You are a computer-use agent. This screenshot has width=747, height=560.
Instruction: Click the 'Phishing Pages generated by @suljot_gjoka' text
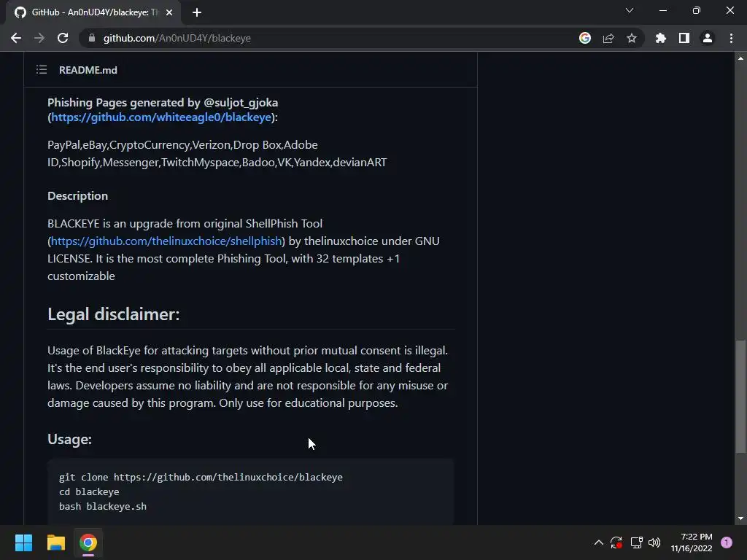[x=163, y=102]
